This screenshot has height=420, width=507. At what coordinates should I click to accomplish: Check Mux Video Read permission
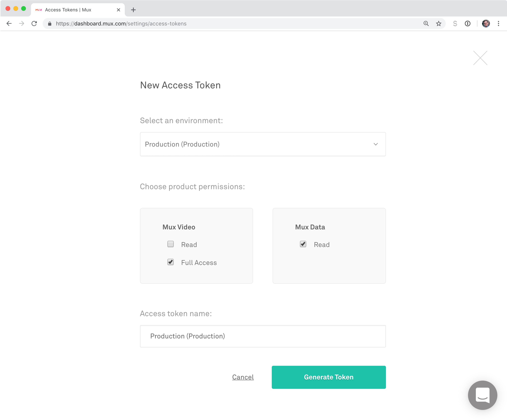click(170, 244)
